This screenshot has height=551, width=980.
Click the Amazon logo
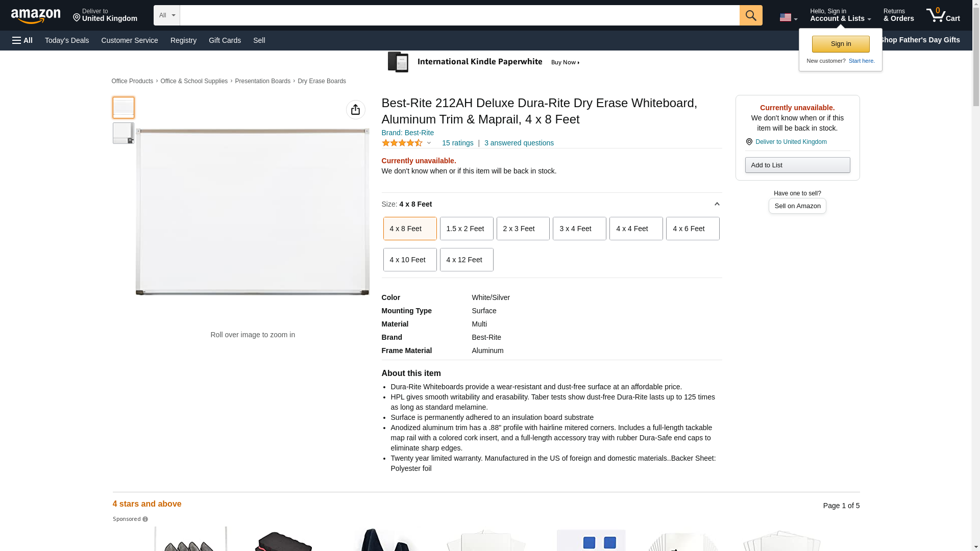(x=36, y=16)
